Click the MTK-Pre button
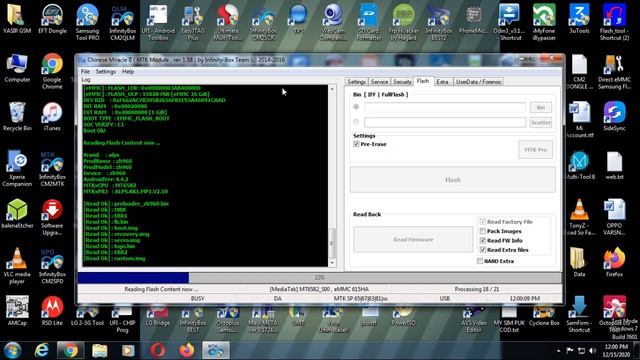The width and height of the screenshot is (640, 360). 536,149
